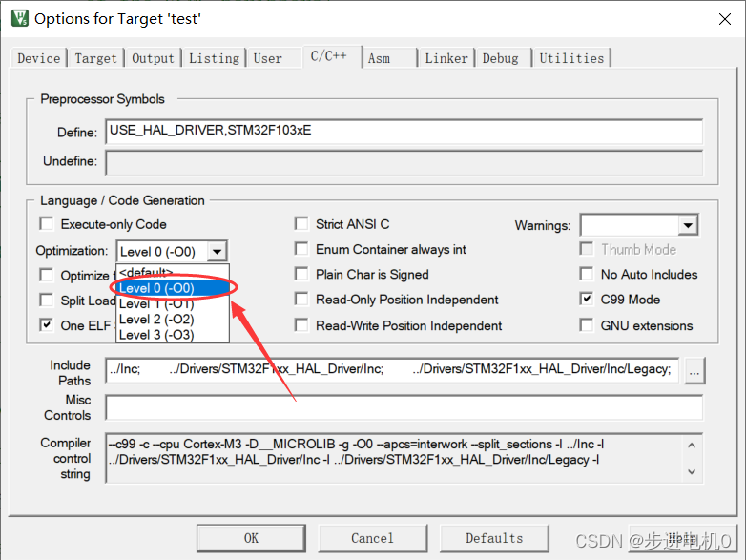Toggle the Optimize for Time checkbox
This screenshot has height=560, width=746.
(x=47, y=275)
